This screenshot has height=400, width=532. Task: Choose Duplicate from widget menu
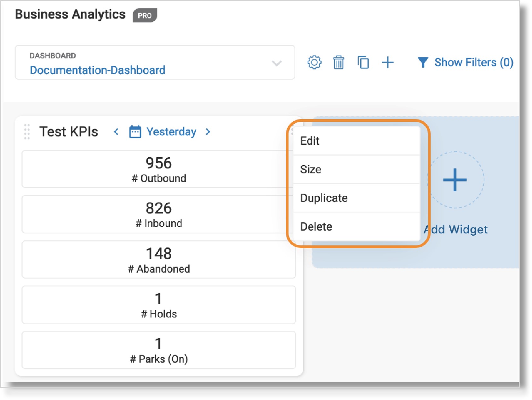click(x=357, y=198)
